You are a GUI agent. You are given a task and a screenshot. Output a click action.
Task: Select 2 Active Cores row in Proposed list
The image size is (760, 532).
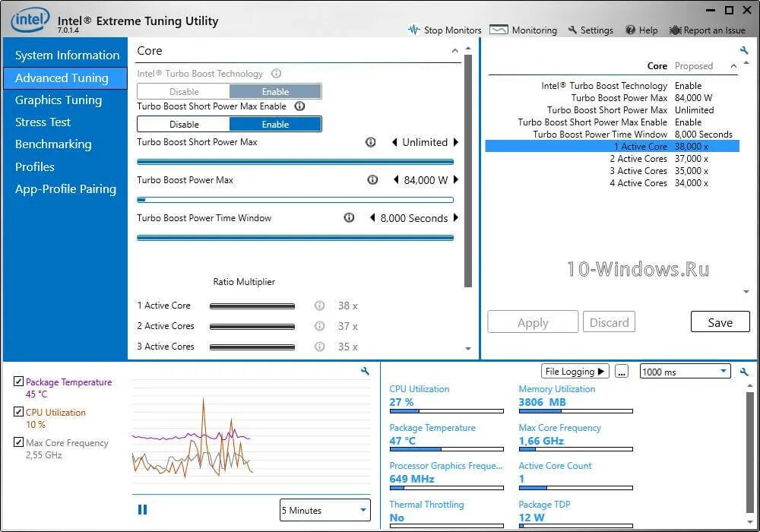pos(612,158)
